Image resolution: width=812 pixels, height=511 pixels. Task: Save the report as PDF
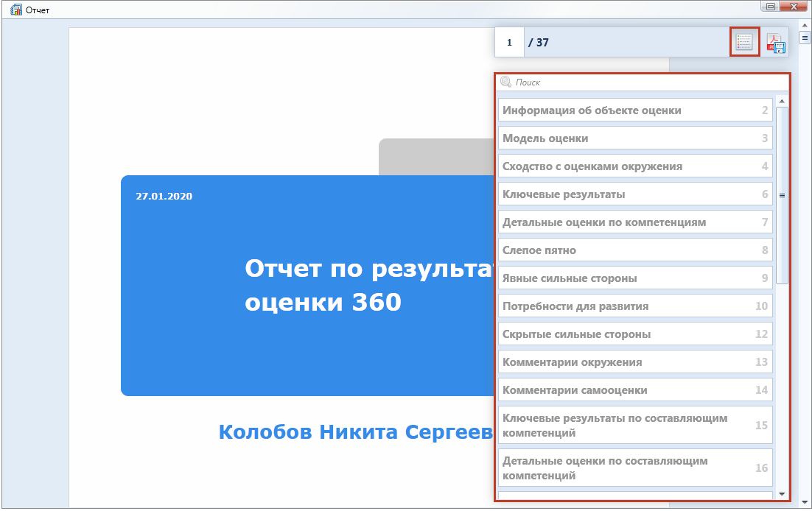click(776, 43)
